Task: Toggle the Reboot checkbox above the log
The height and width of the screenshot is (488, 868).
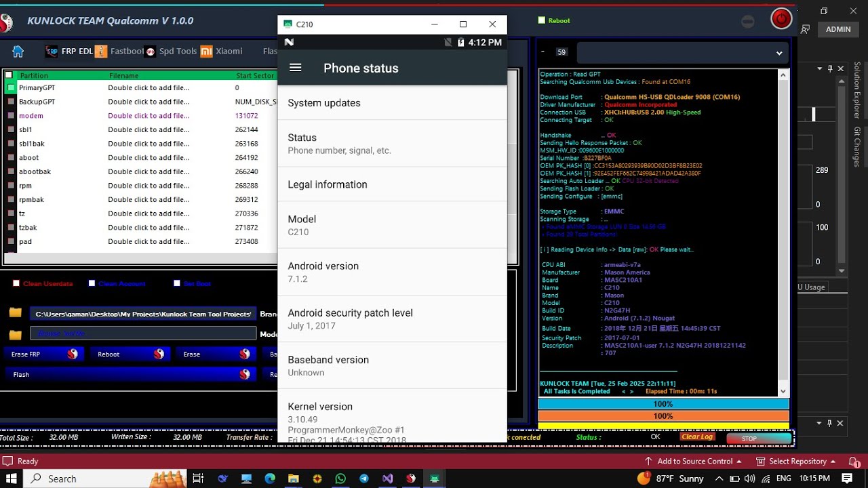Action: click(x=542, y=20)
